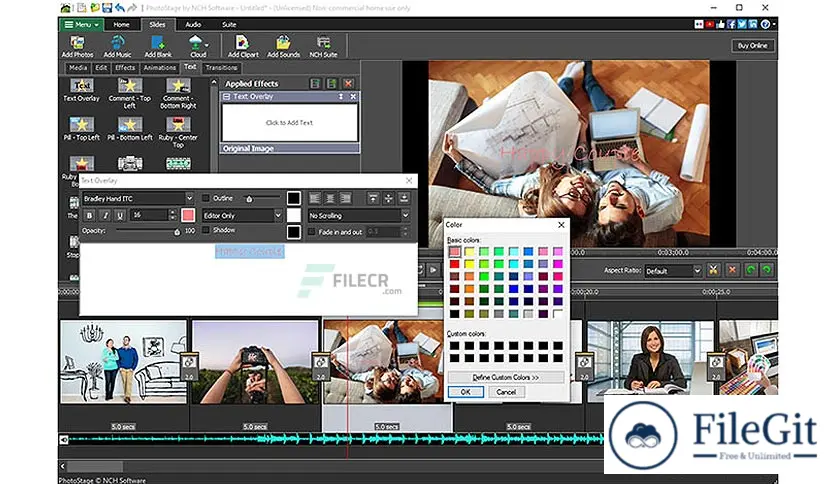836x484 pixels.
Task: Select the Pill - Top Left text effect
Action: coord(82,128)
